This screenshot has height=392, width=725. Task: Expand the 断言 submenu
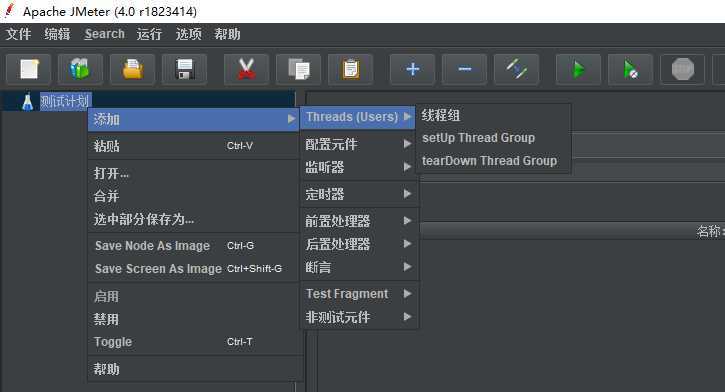point(359,267)
